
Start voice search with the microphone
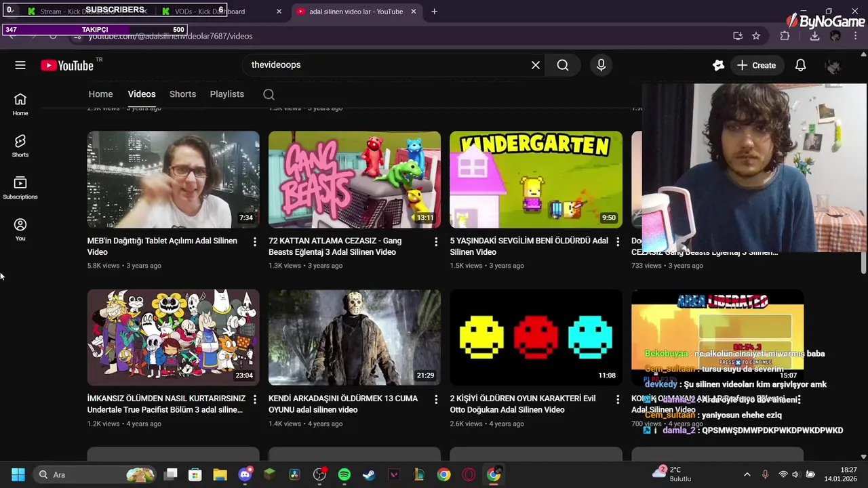pyautogui.click(x=601, y=65)
